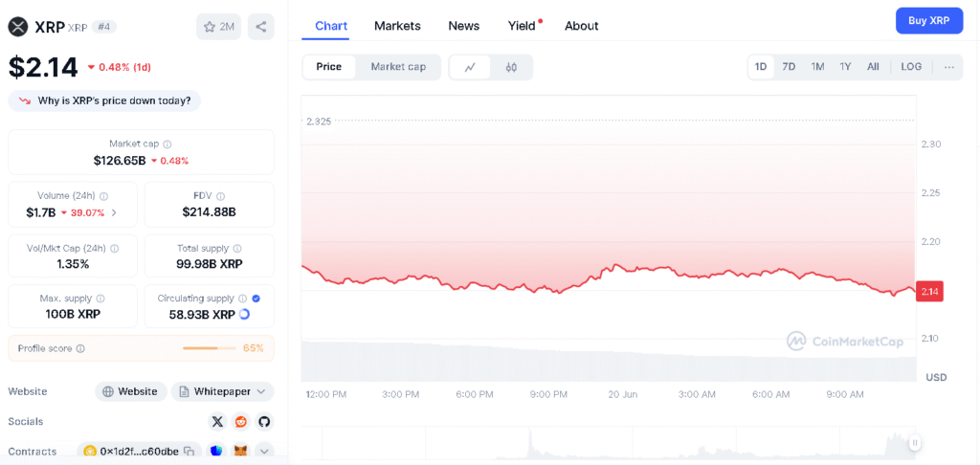This screenshot has width=980, height=465.
Task: Open the Chart tab
Action: coord(331,26)
